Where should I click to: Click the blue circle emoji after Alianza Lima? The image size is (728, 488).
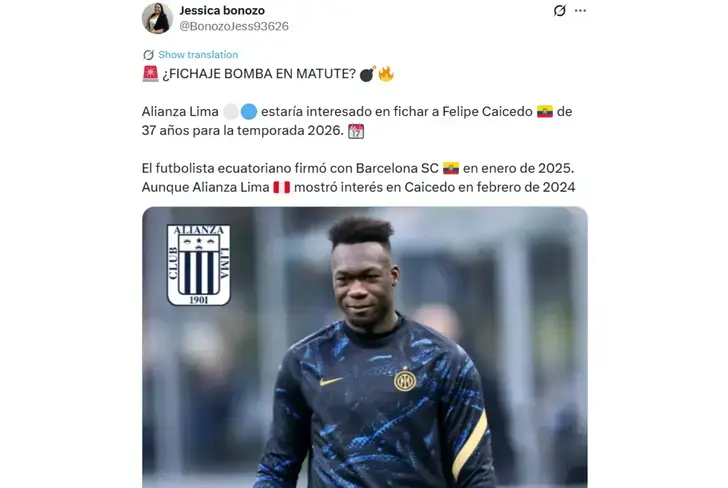coord(249,111)
